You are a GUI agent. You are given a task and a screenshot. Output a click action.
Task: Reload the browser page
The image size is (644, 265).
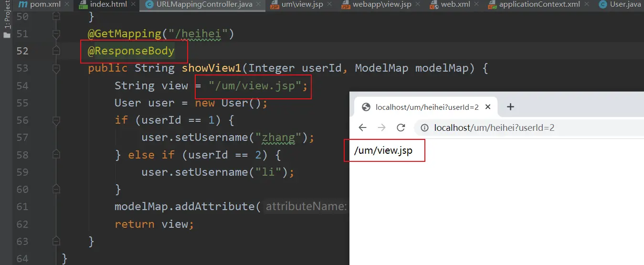(401, 127)
